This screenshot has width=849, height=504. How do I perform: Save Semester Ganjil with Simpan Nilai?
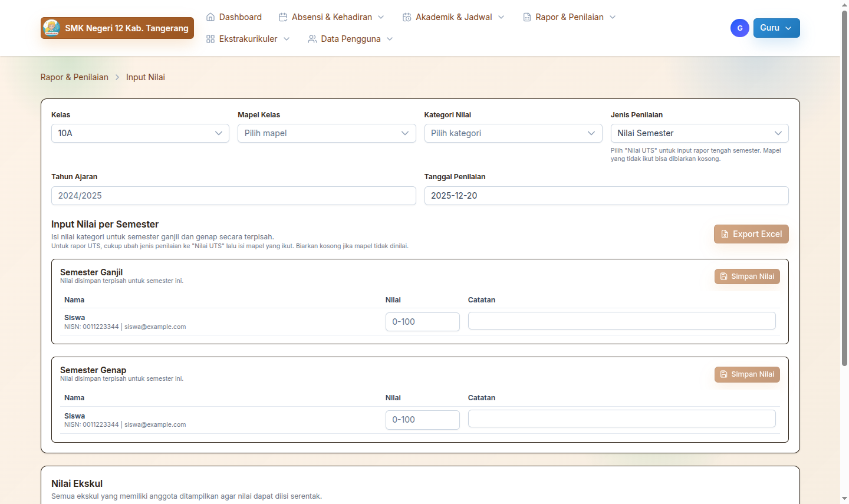746,276
